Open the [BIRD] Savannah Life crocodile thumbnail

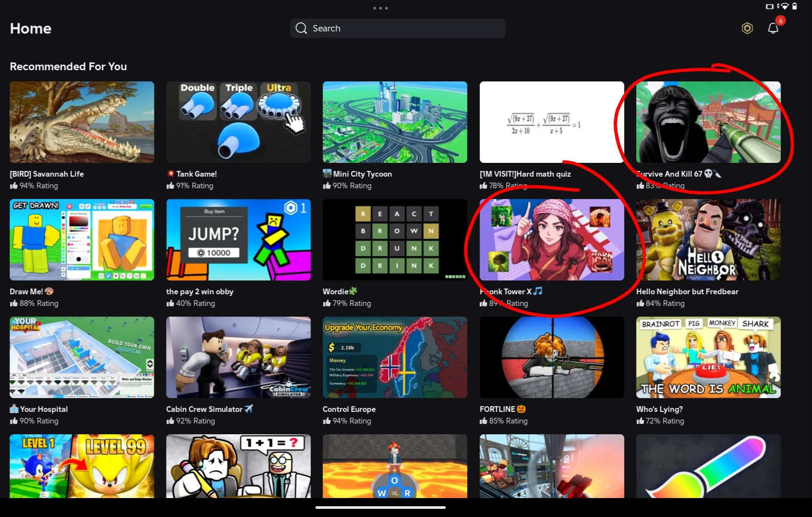coord(82,122)
